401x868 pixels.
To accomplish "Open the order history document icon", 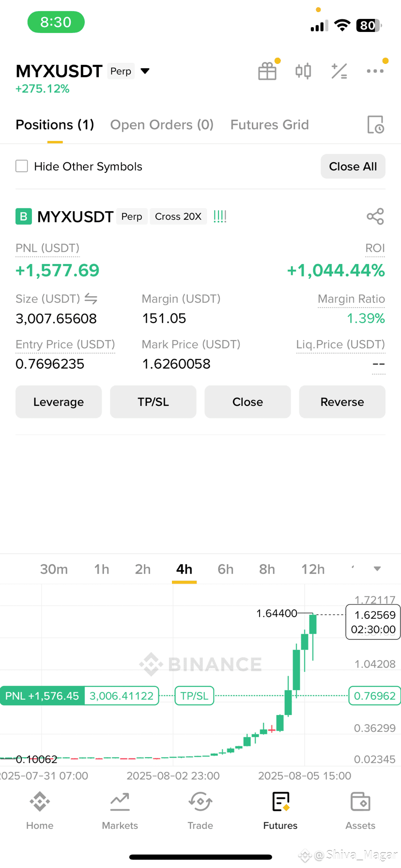I will pyautogui.click(x=375, y=124).
